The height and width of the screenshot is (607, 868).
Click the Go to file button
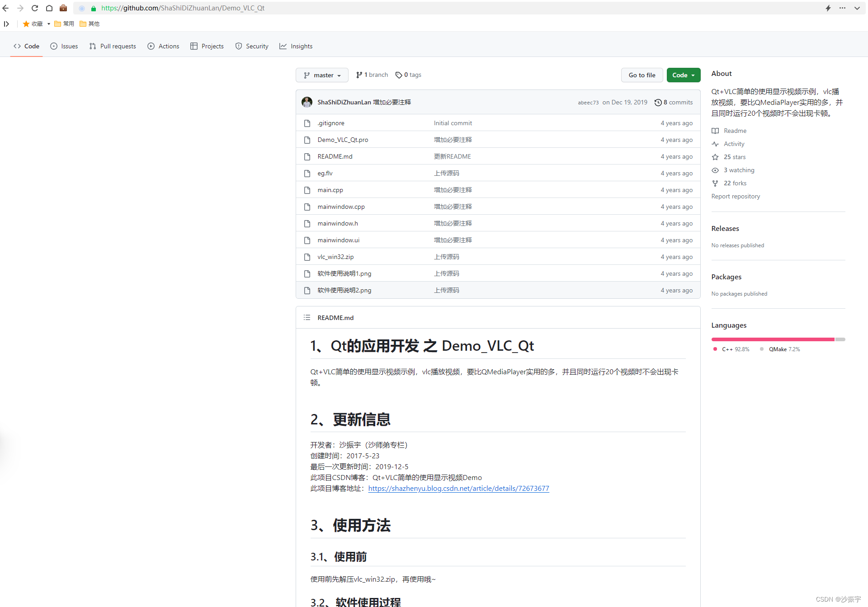click(642, 75)
